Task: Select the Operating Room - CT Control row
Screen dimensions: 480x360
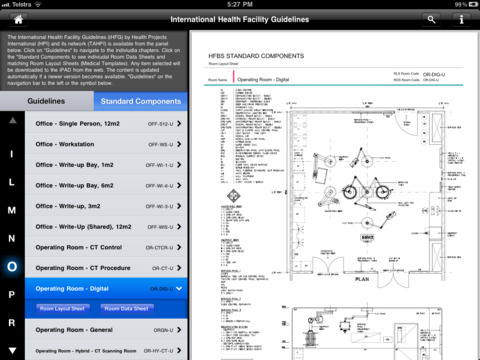Action: 106,248
